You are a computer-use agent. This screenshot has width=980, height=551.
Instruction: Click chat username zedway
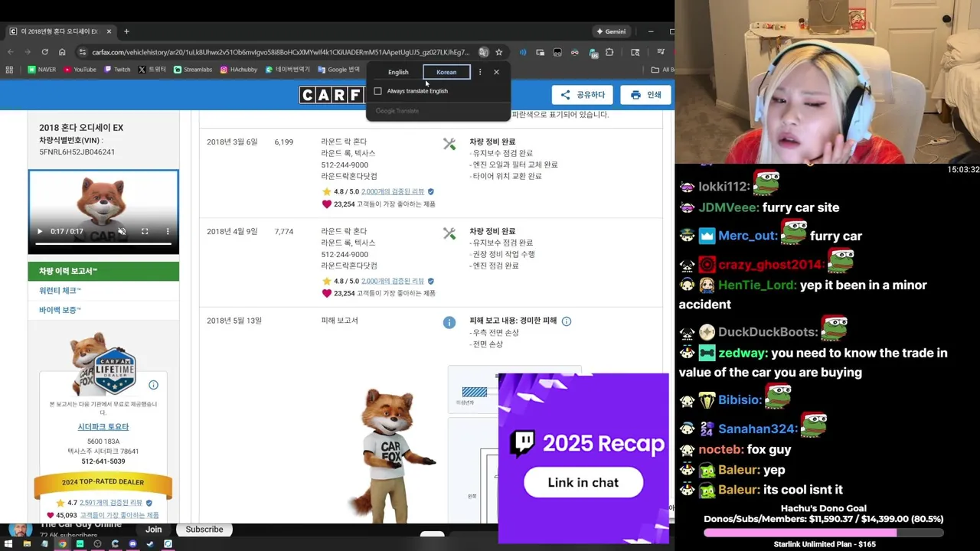[741, 353]
